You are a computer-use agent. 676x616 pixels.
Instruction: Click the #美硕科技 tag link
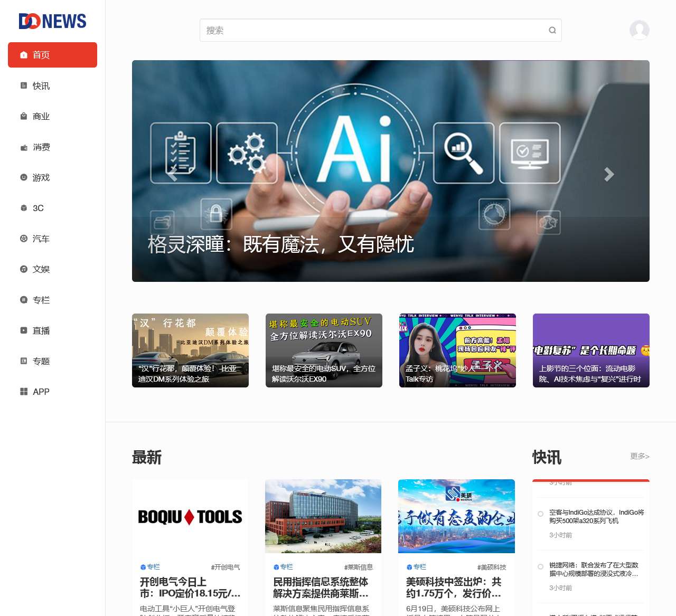pos(491,567)
